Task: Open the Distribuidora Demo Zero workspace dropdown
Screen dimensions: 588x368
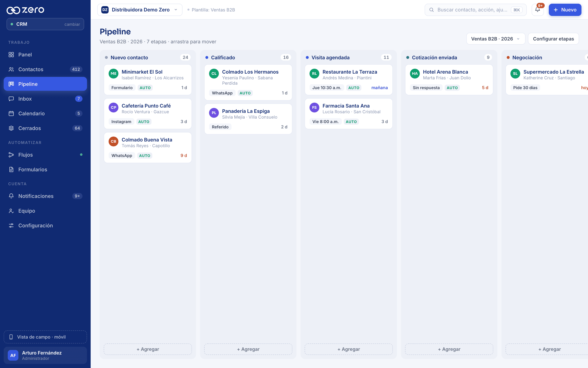Action: coord(140,10)
